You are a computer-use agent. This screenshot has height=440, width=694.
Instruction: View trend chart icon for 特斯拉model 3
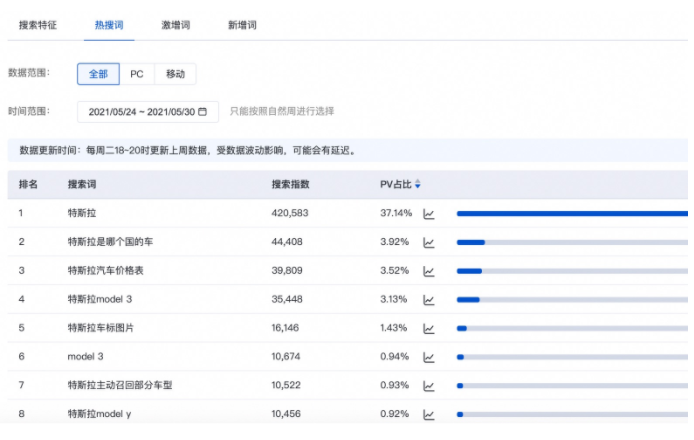[429, 299]
